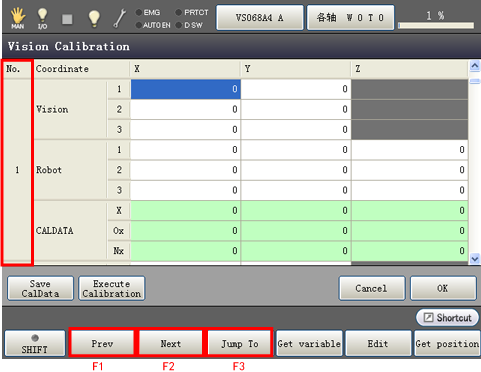Select Robot row 3 Z cell
The width and height of the screenshot is (481, 372).
pyautogui.click(x=410, y=190)
